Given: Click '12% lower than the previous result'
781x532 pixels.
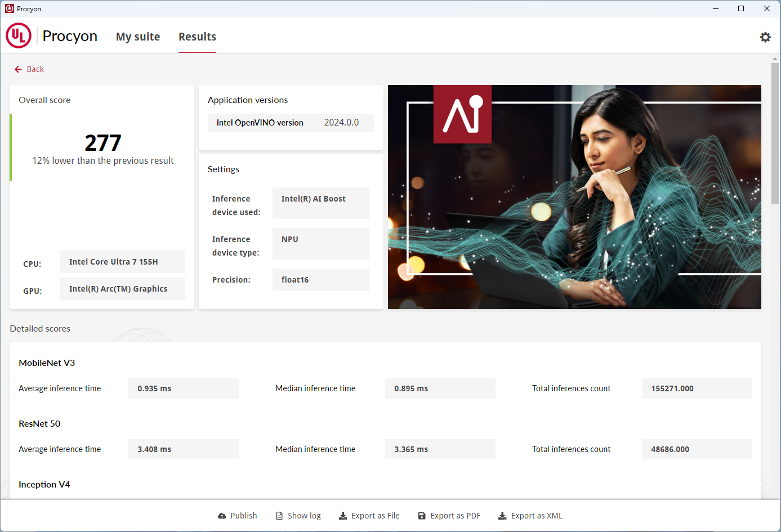Looking at the screenshot, I should (x=103, y=161).
